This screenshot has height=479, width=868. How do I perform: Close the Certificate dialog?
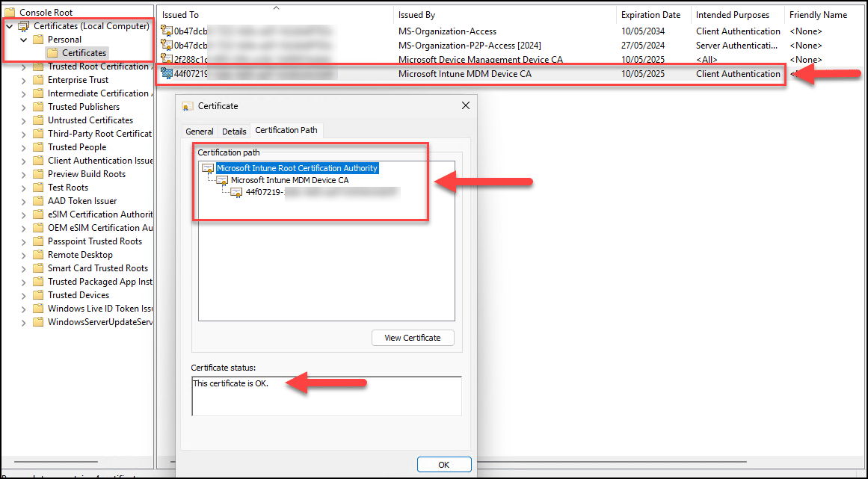point(466,105)
